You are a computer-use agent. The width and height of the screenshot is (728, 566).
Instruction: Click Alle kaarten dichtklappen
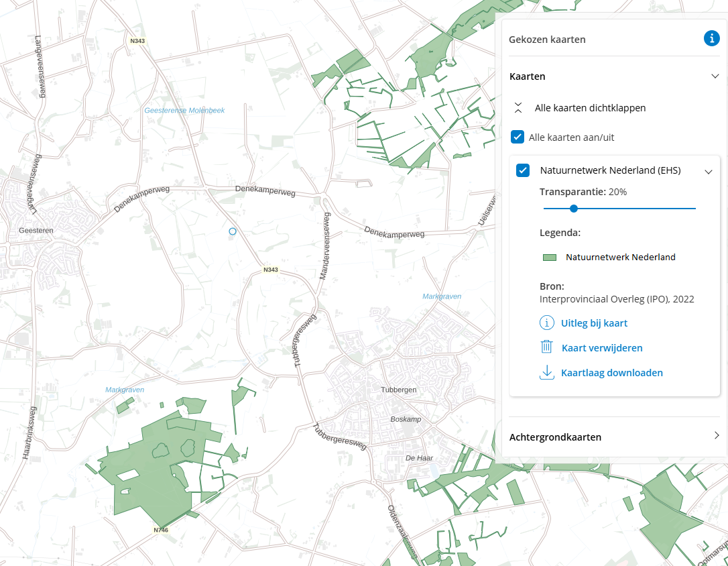pos(590,108)
